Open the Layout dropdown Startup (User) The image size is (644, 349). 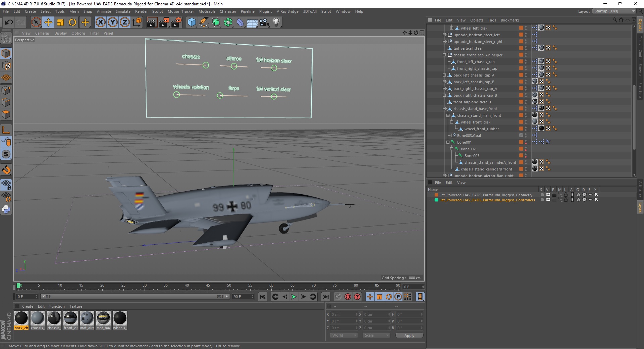point(614,11)
